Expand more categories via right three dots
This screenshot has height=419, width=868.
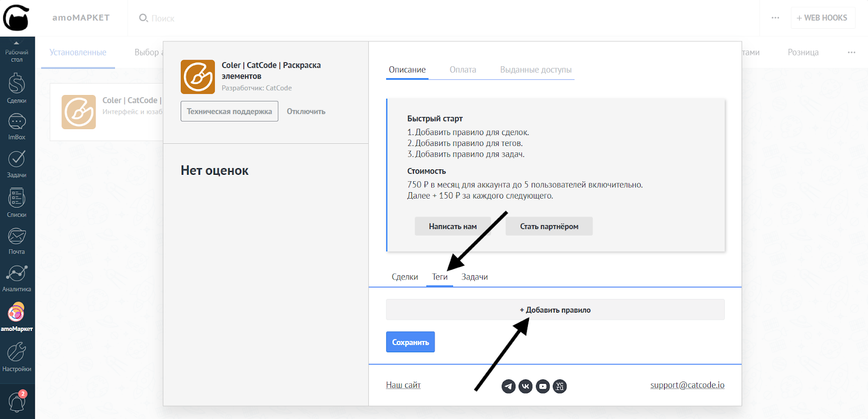(x=851, y=53)
